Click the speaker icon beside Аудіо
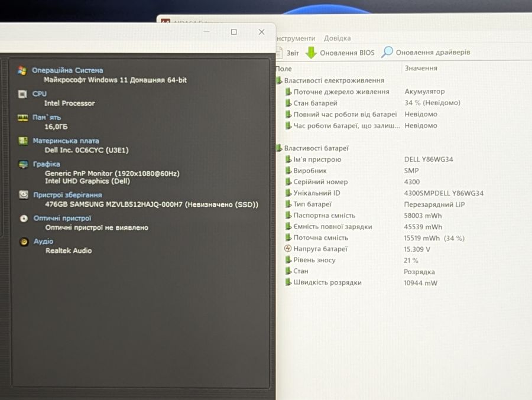Viewport: 532px width, 400px height. click(x=24, y=242)
